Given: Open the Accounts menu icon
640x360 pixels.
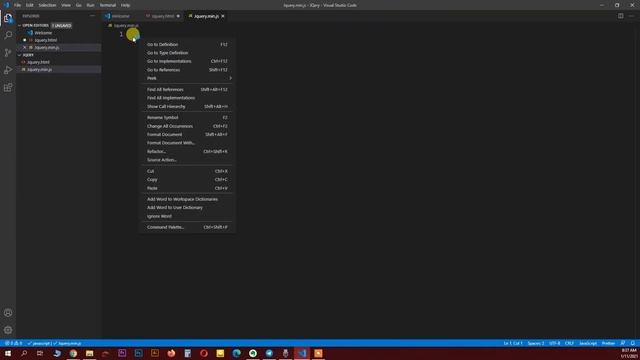Looking at the screenshot, I should point(8,313).
